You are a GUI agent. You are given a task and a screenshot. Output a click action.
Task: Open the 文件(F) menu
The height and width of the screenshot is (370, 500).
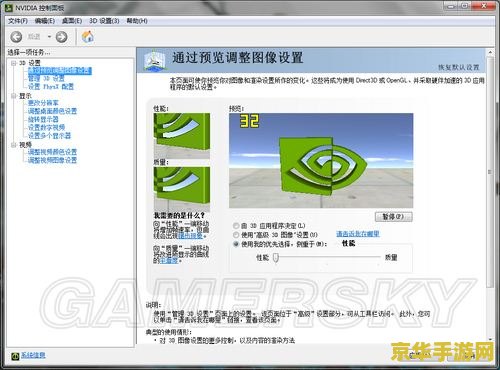(18, 21)
